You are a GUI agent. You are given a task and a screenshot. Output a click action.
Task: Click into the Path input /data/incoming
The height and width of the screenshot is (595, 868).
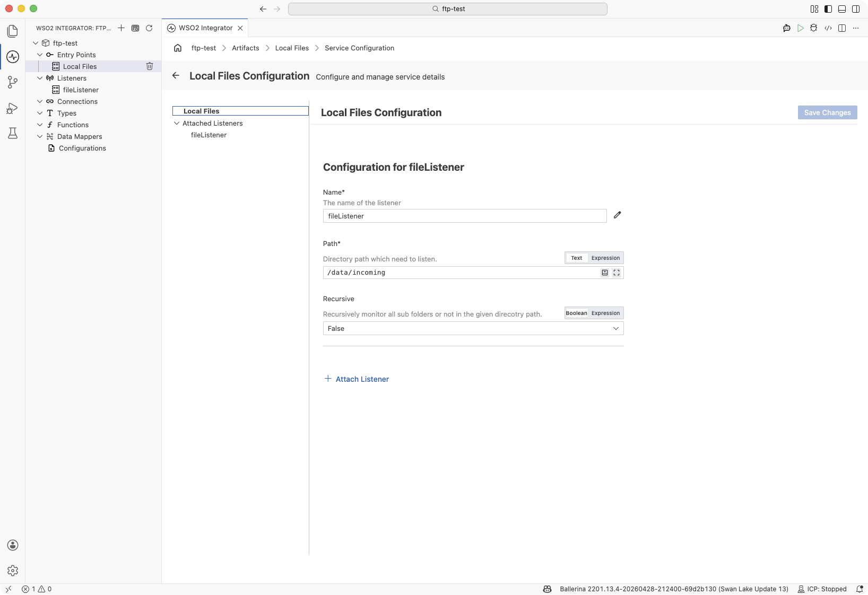tap(461, 273)
